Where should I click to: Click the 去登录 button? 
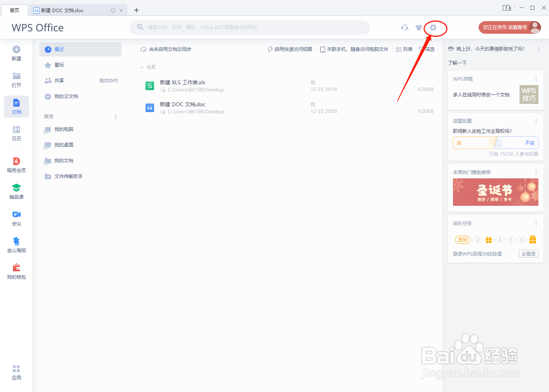[x=529, y=254]
